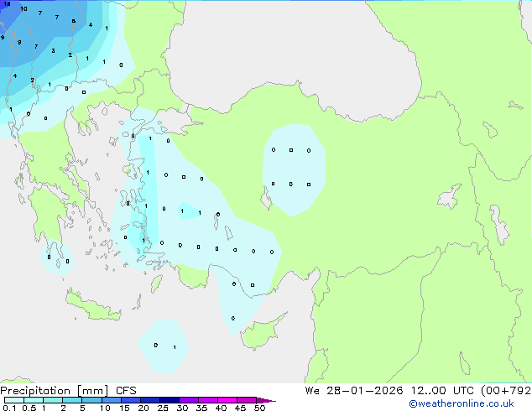
Task: Click the '(00+792' forecast offset text
Action: point(506,390)
